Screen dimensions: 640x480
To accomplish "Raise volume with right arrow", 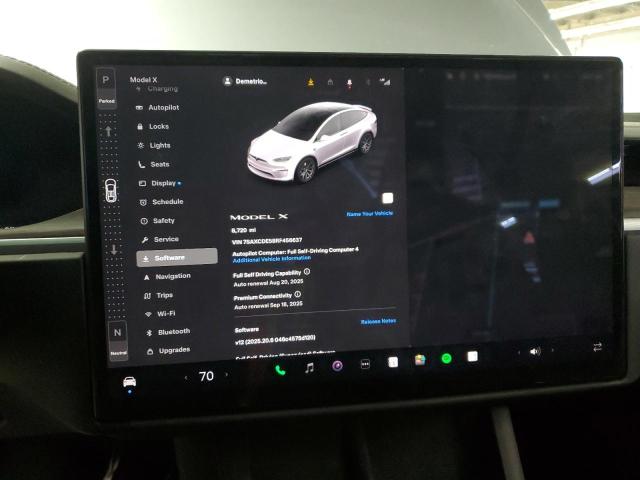I will click(553, 350).
